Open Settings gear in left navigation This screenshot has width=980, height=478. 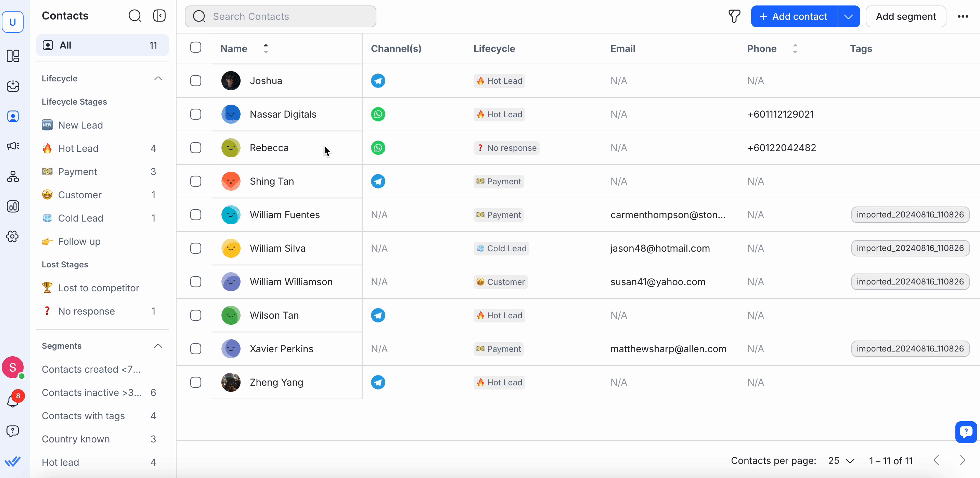(x=13, y=237)
